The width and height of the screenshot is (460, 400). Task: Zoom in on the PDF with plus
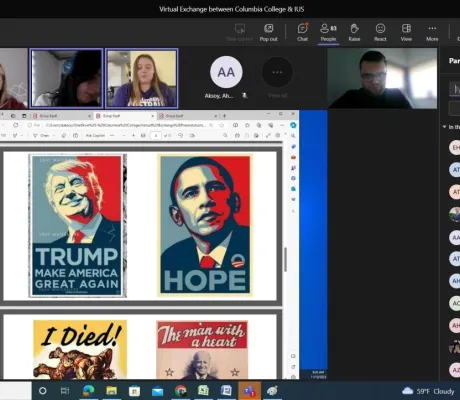(x=133, y=135)
